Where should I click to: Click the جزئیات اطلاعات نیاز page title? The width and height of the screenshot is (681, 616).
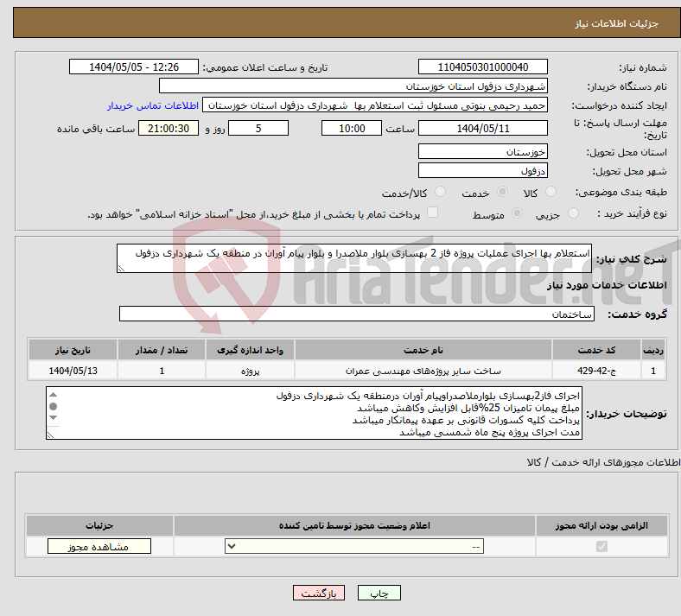[617, 23]
